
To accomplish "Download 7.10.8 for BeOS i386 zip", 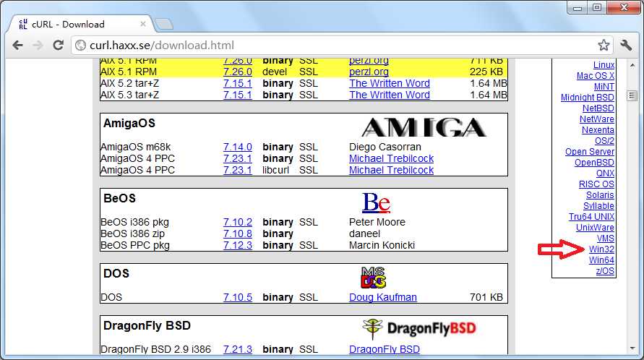I will click(x=237, y=233).
